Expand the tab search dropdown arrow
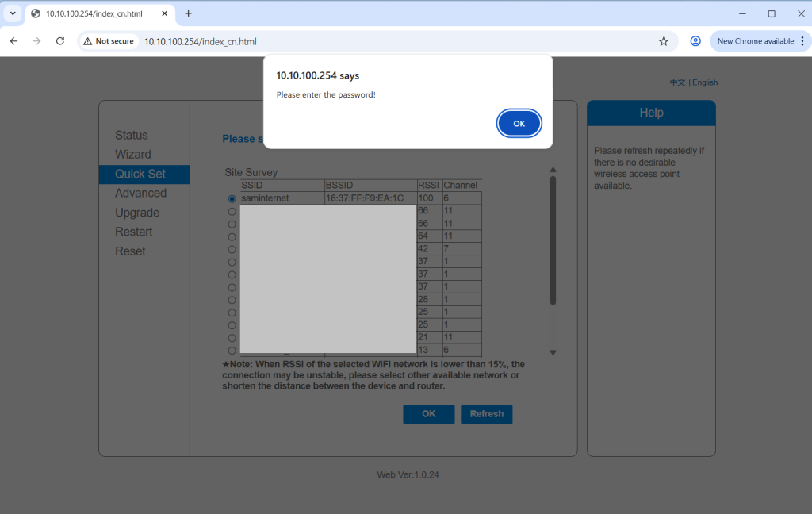 point(13,13)
